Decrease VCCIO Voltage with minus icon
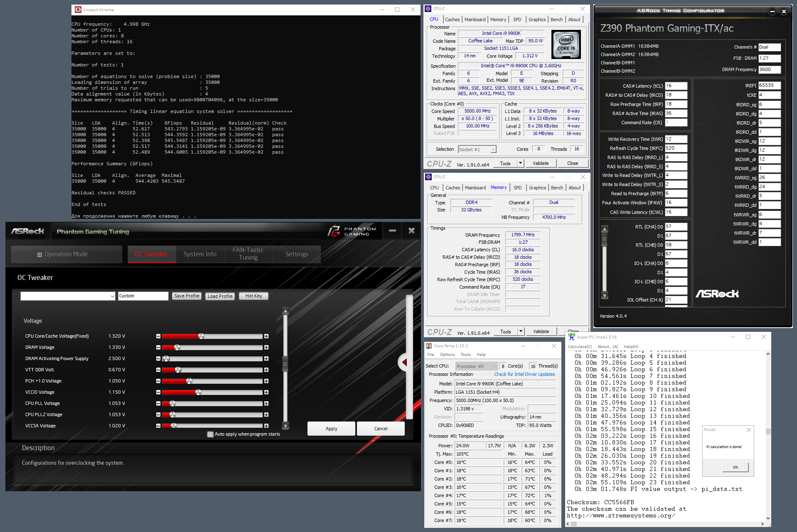The height and width of the screenshot is (532, 797). pos(158,392)
